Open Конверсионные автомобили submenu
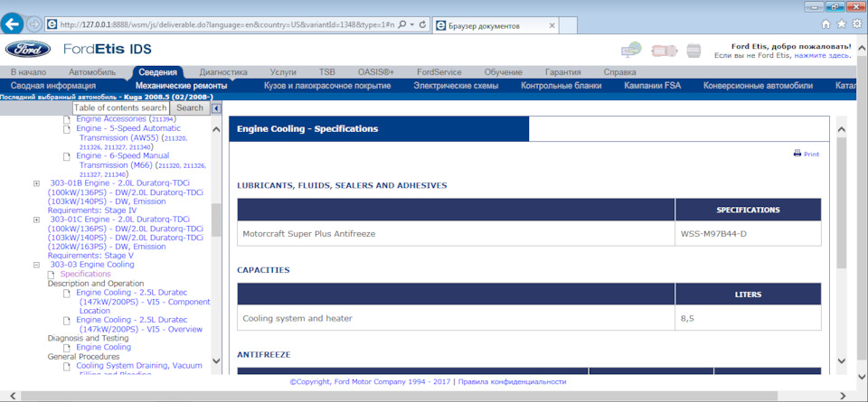Screen dimensions: 868x402 pyautogui.click(x=759, y=86)
